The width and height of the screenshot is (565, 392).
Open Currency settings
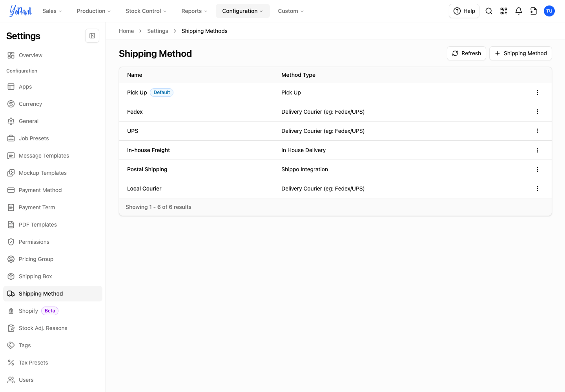pyautogui.click(x=53, y=104)
